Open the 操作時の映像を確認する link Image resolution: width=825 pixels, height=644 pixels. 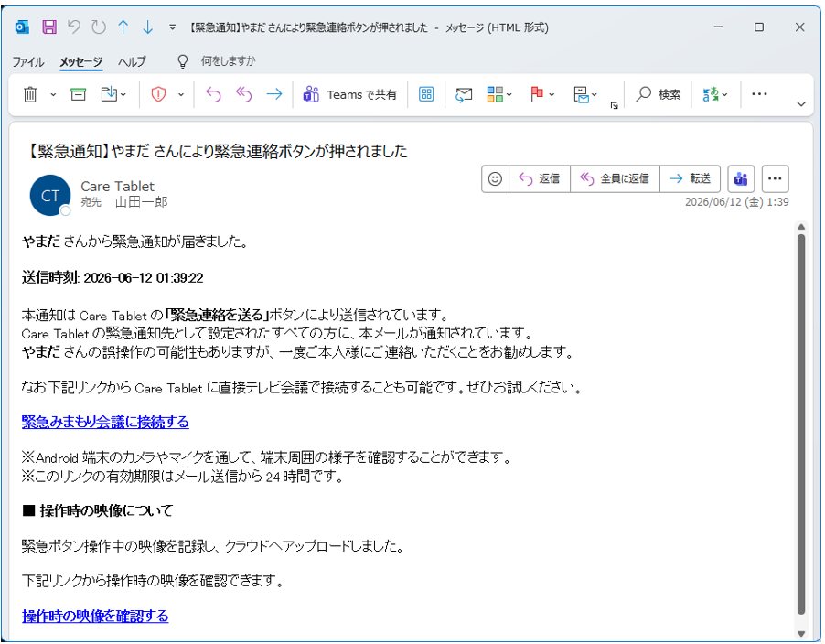coord(95,617)
